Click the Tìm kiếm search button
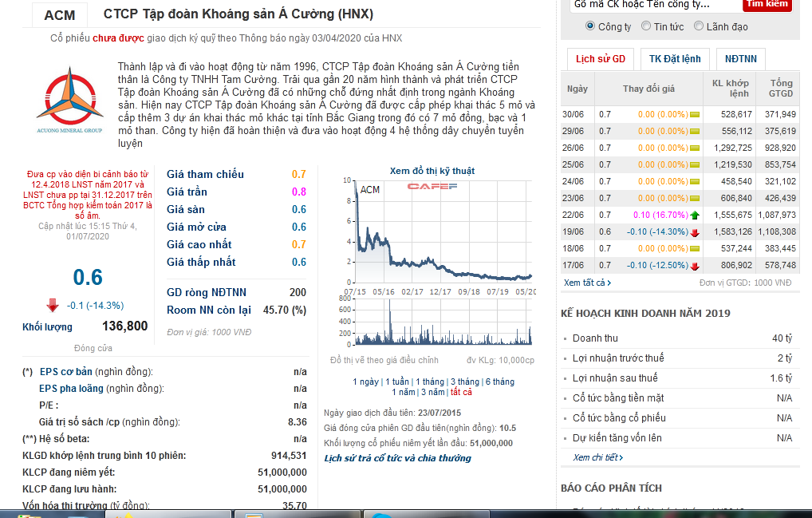The height and width of the screenshot is (518, 812). click(767, 5)
